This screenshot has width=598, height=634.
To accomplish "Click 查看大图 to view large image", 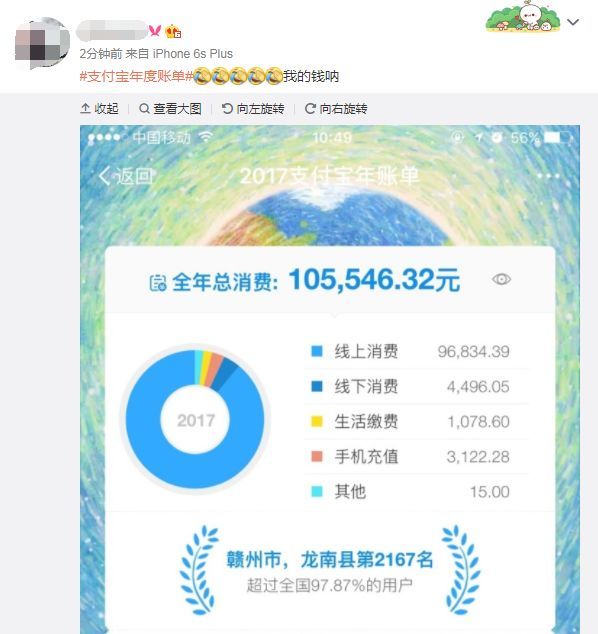I will 170,108.
